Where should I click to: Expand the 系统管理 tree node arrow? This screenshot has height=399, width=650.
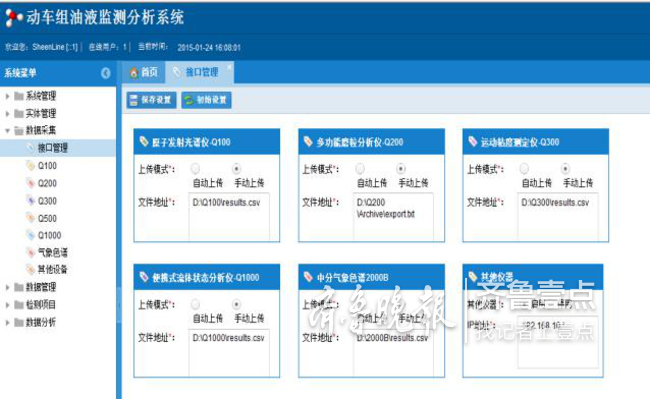[7, 96]
